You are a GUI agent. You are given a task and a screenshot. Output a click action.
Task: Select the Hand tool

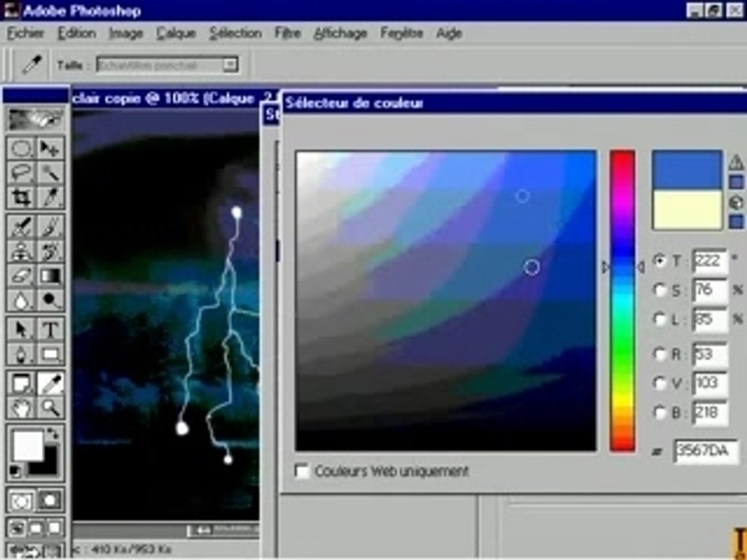point(20,408)
